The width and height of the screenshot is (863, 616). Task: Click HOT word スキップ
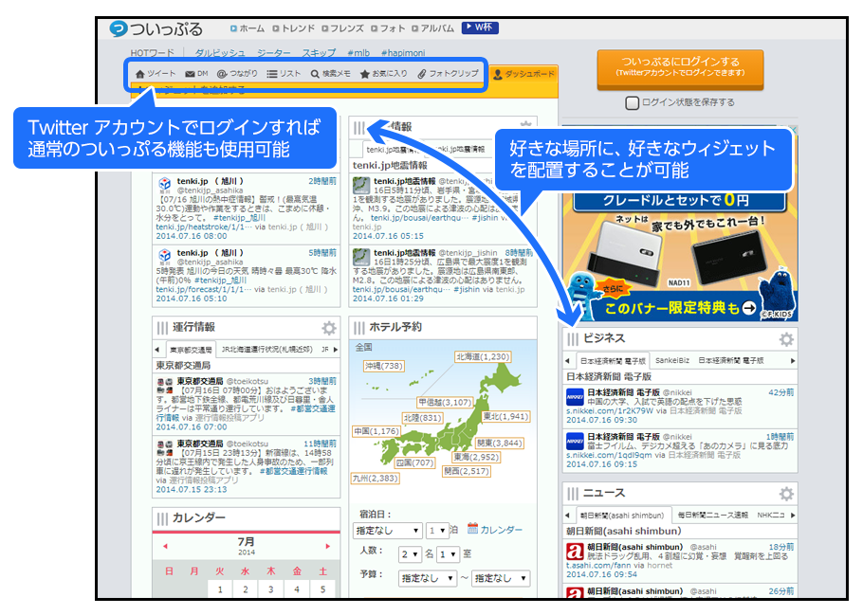[x=319, y=53]
